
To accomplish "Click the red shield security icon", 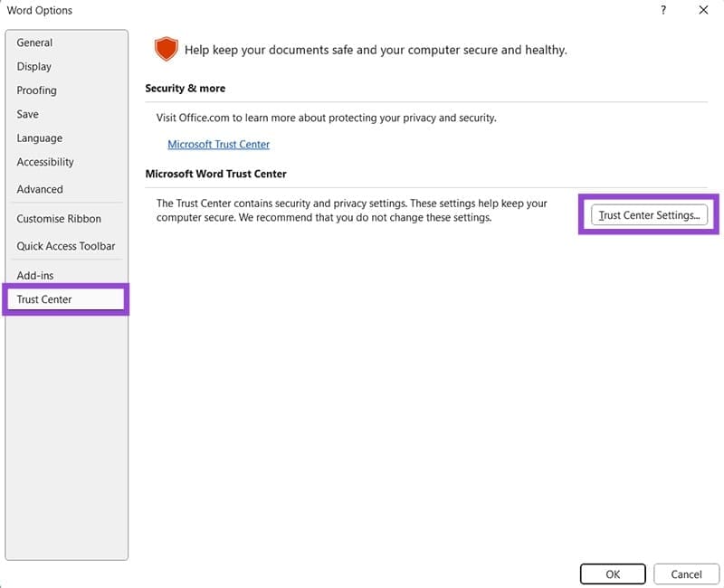I will click(x=167, y=50).
